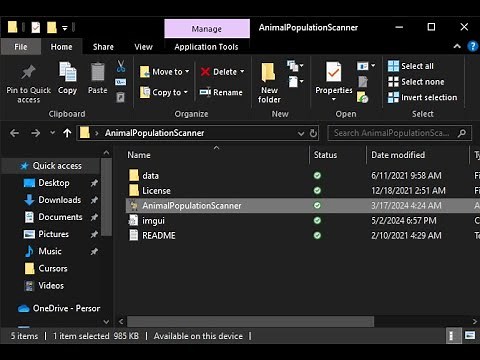
Task: Click the Search AnimalPopulationScanner field
Action: pos(399,133)
